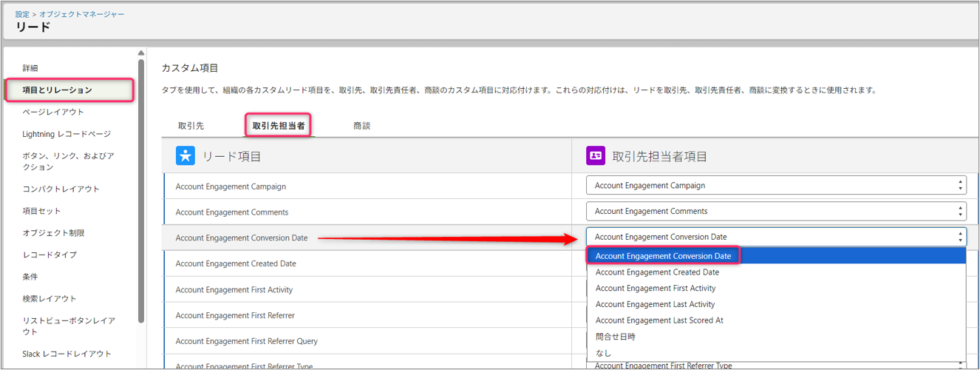Open 項目セット in the sidebar
Screen dimensions: 980x370
pyautogui.click(x=41, y=211)
